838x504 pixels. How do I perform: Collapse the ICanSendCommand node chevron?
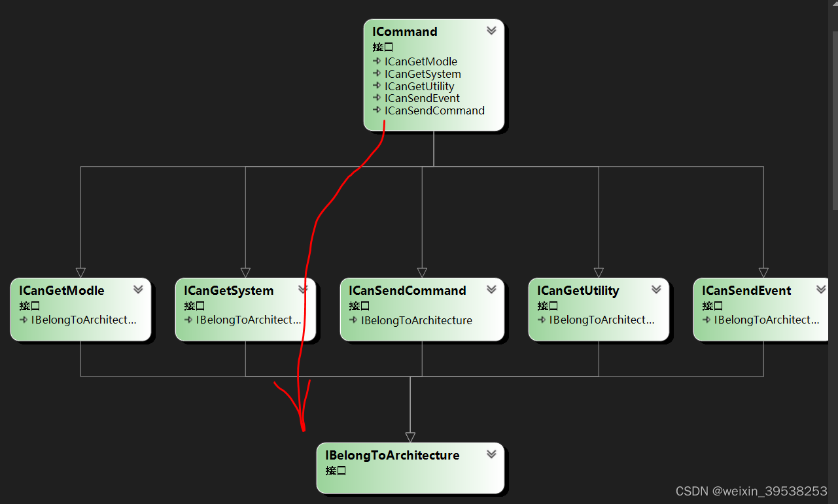pyautogui.click(x=491, y=289)
